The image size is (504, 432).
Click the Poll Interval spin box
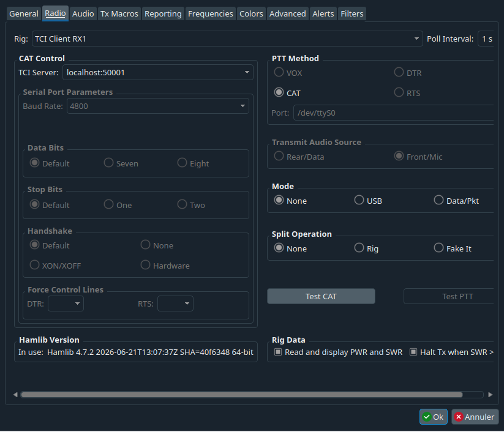coord(486,39)
